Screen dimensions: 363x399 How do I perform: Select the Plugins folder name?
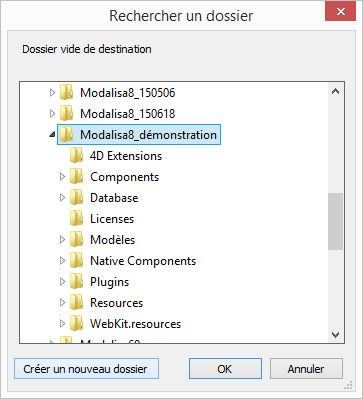point(109,282)
